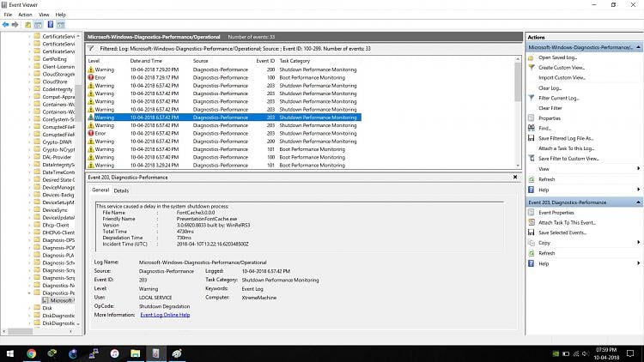Select Error event with ID 100 at 7:29:17 PM
This screenshot has height=362, width=644.
tap(224, 77)
